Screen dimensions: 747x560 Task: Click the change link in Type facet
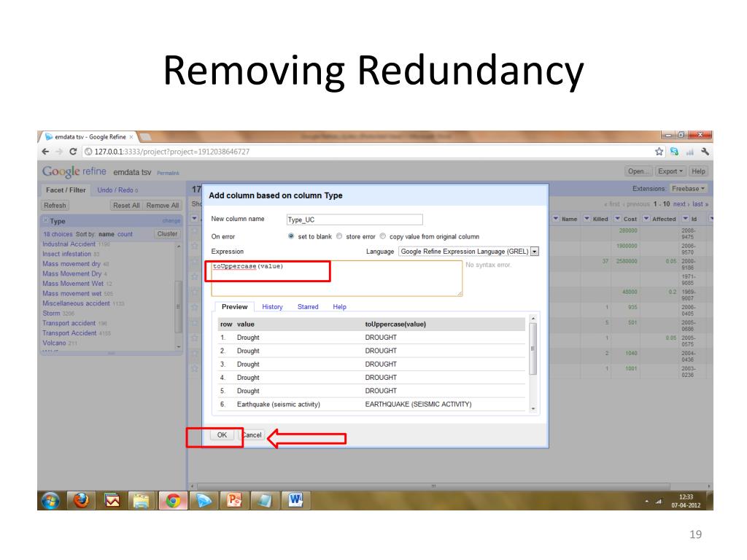tap(171, 221)
